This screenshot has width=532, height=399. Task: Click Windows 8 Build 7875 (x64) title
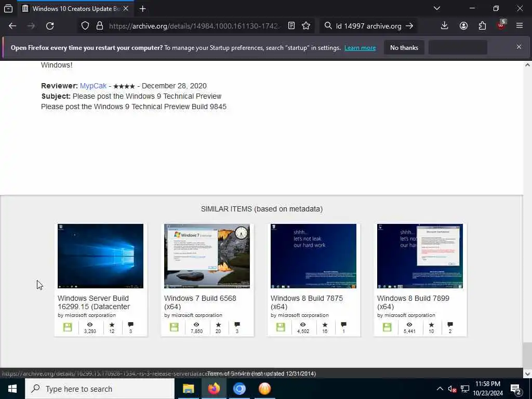click(307, 302)
